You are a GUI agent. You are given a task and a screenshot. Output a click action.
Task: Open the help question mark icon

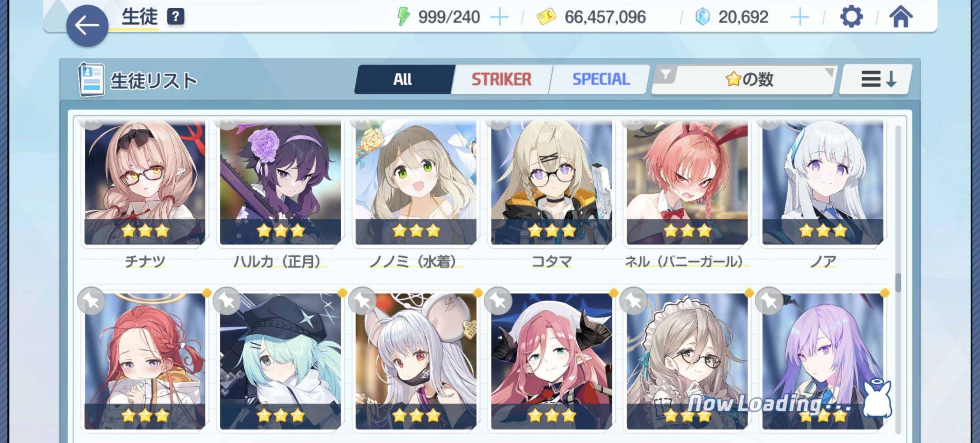[x=175, y=17]
